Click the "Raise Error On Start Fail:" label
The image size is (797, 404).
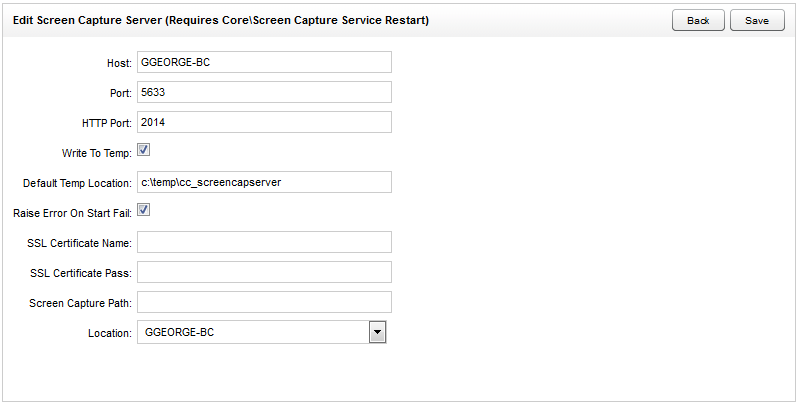(x=72, y=213)
